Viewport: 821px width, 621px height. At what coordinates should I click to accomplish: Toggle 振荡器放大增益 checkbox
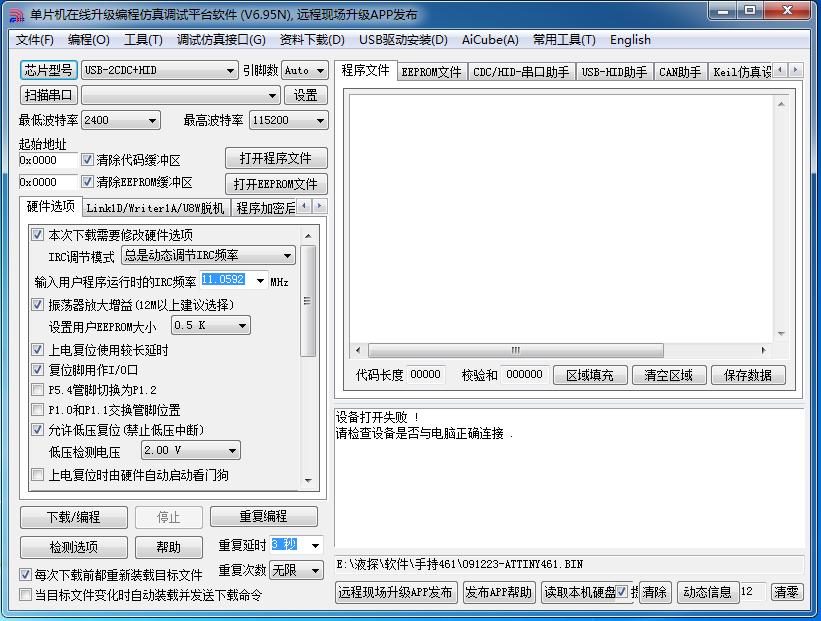tap(37, 305)
